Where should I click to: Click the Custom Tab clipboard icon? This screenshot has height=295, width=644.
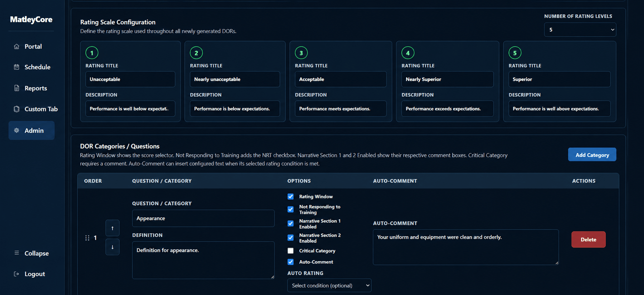coord(16,109)
